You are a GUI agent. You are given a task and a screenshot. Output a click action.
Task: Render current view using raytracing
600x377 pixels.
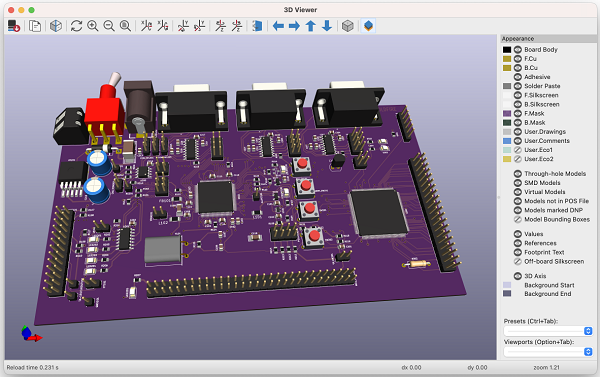[x=56, y=26]
